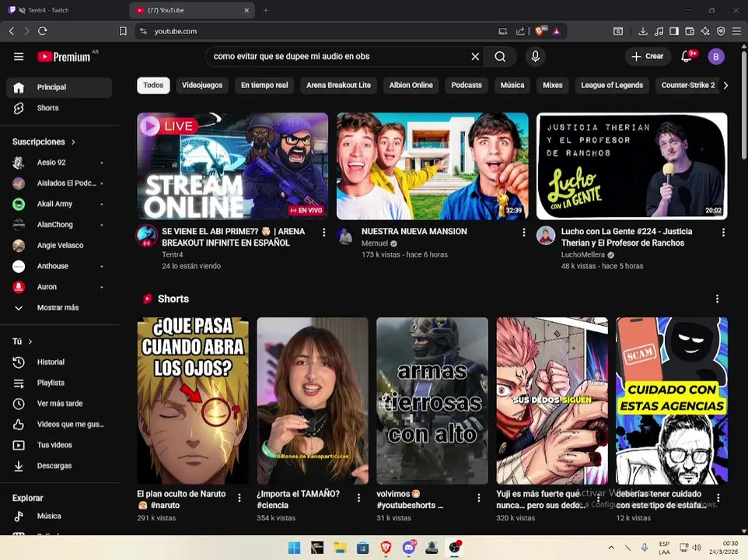The width and height of the screenshot is (748, 560).
Task: Expand the Suscripciones section chevron
Action: 73,142
